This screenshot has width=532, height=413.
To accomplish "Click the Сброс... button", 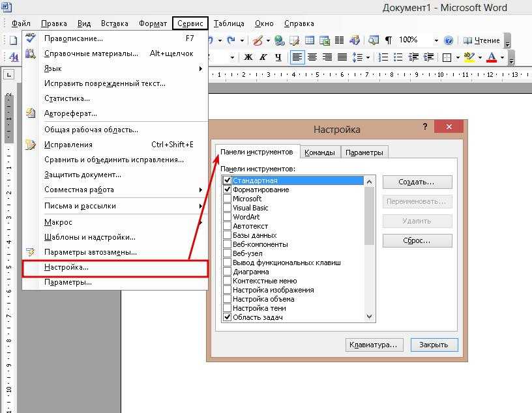I will click(x=417, y=241).
